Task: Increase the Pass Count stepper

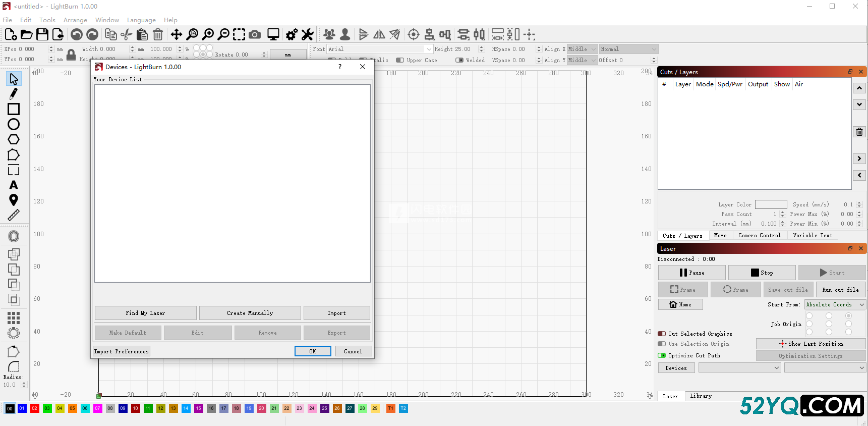Action: coord(783,212)
